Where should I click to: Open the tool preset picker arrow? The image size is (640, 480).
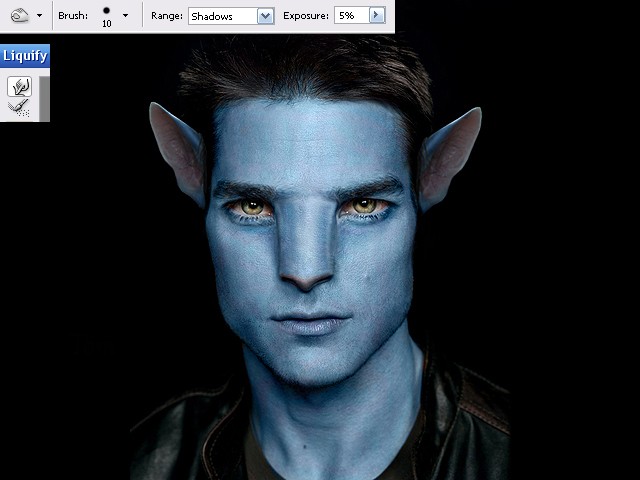tap(40, 16)
